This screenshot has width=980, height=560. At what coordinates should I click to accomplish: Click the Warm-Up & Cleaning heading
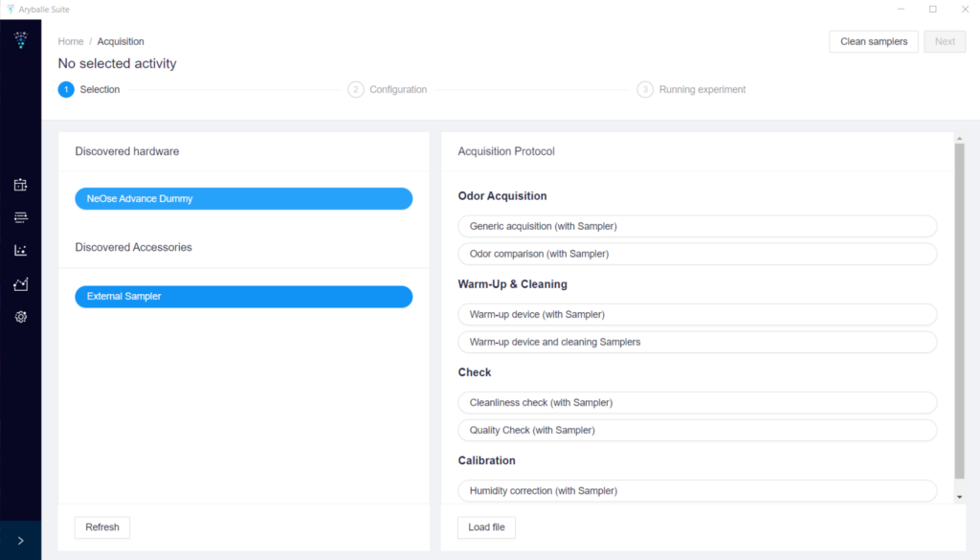click(513, 284)
